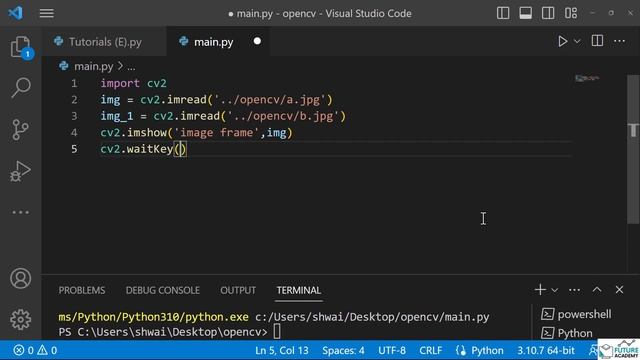Screen dimensions: 640x360
Task: Open the Source Control view
Action: click(20, 129)
